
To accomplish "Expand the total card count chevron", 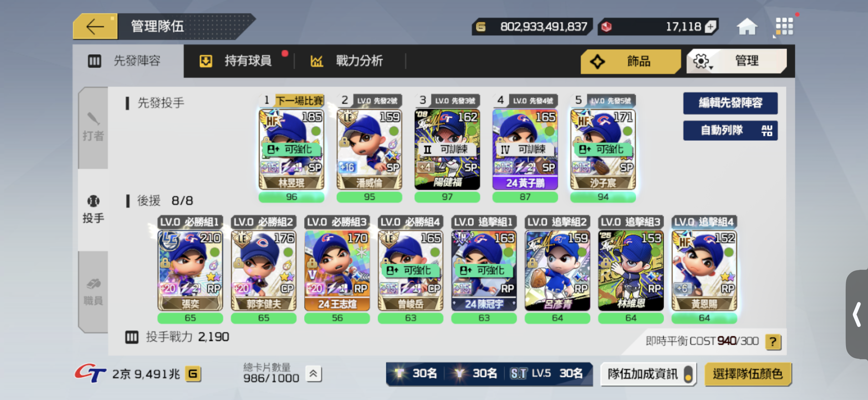I will tap(313, 373).
